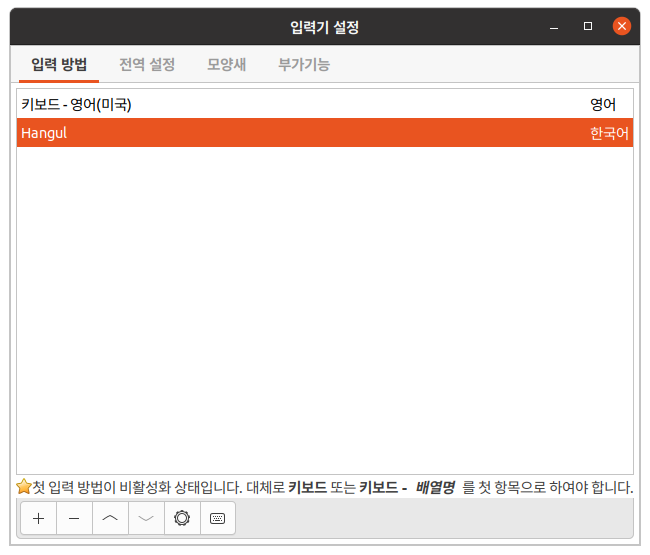Click the 영어 language label
The image size is (650, 555).
[603, 104]
